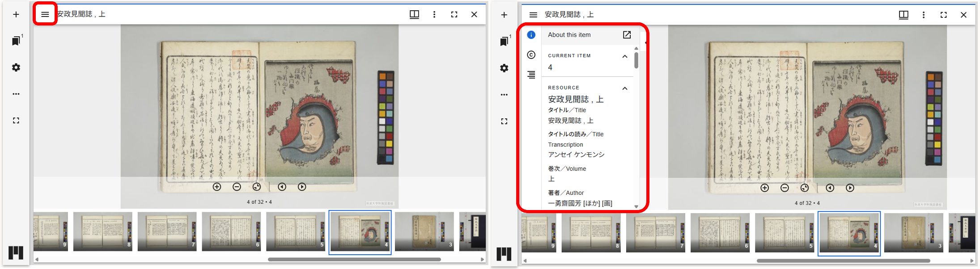Open window list in left workspace

[x=17, y=40]
